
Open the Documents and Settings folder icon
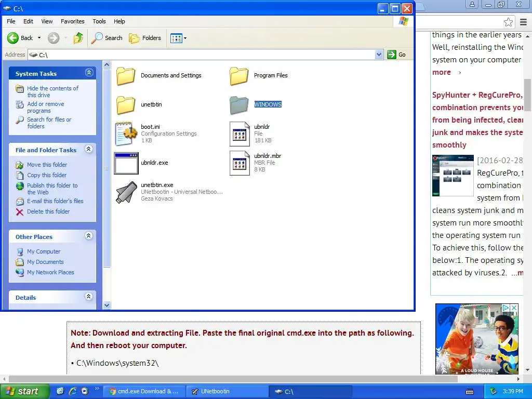point(126,76)
